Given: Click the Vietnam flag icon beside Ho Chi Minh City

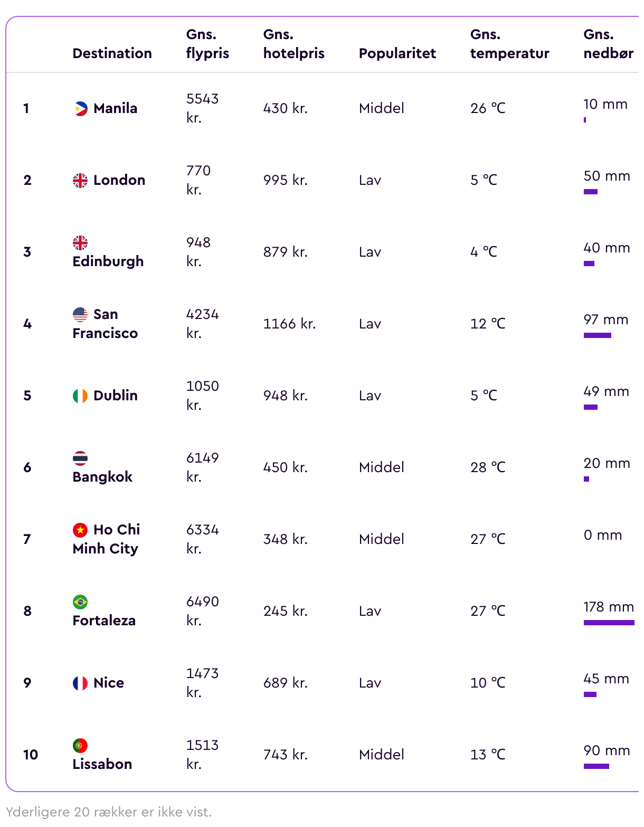Looking at the screenshot, I should click(80, 530).
